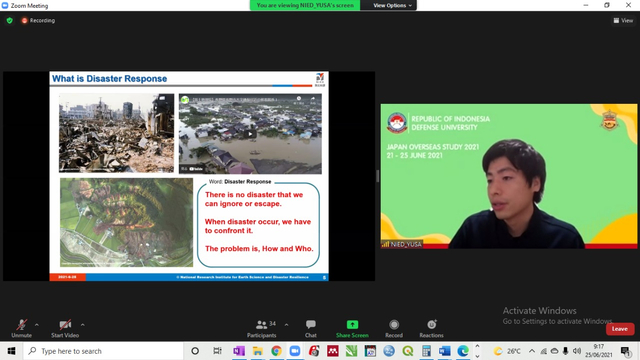640x360 pixels.
Task: Expand audio options arrow beside Unmute
Action: point(37,325)
